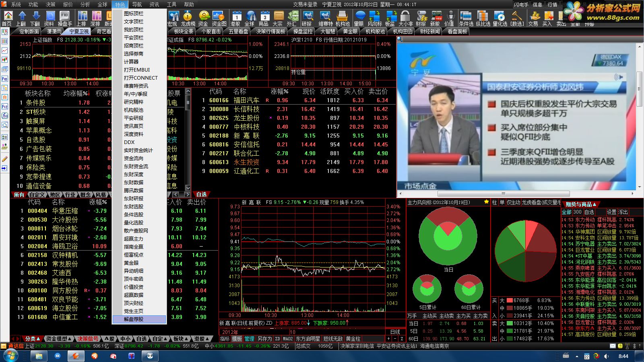Open the 分析 menu in menu bar

85,4
